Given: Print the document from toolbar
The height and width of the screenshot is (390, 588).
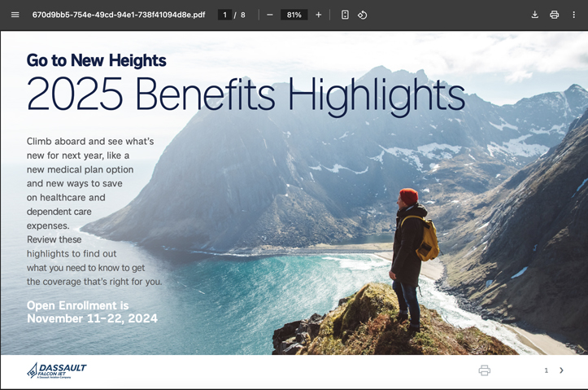Looking at the screenshot, I should 555,15.
